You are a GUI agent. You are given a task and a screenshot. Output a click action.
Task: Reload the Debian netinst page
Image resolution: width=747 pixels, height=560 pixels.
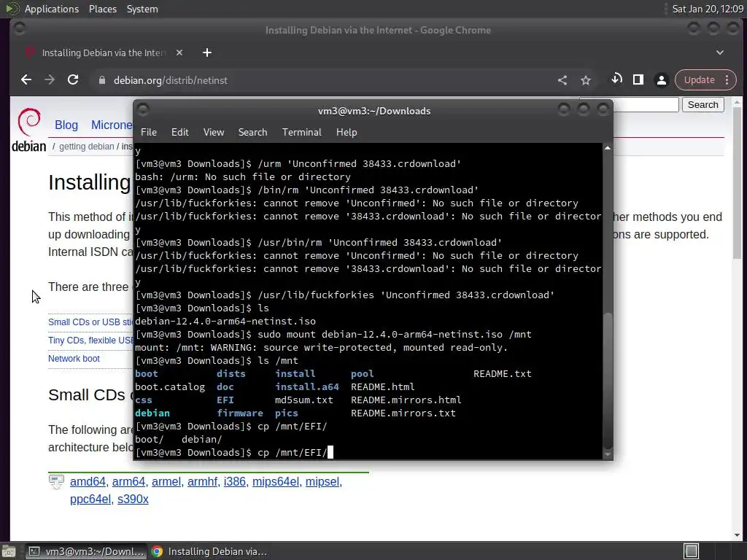point(73,80)
